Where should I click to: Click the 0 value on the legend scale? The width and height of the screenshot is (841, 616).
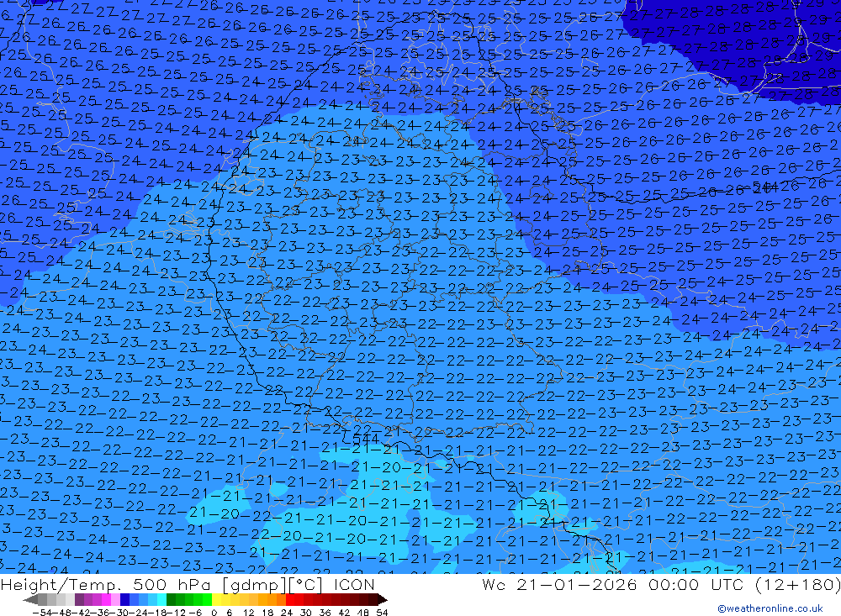click(214, 613)
